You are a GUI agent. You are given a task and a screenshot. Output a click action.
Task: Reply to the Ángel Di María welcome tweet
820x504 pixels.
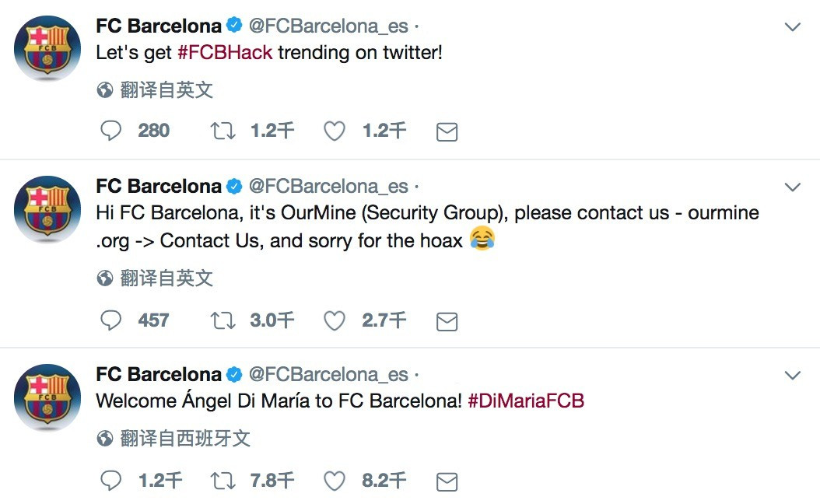(111, 481)
